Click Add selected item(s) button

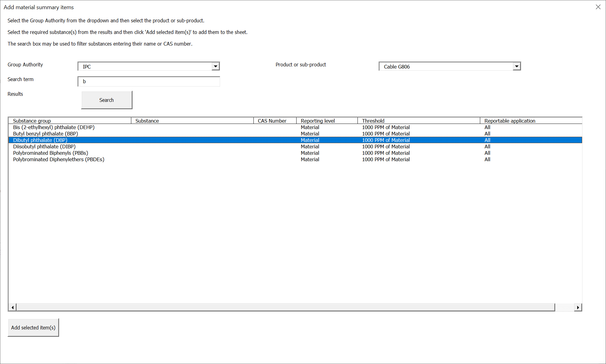(33, 328)
